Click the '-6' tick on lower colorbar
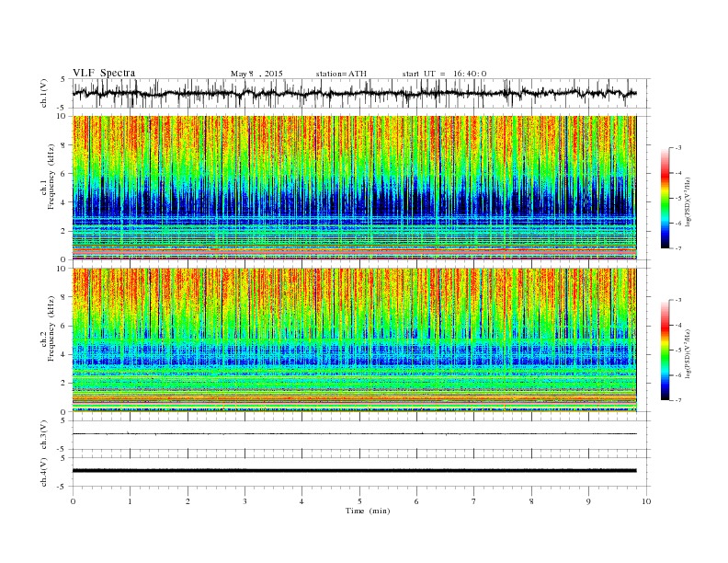Viewport: 728px width, 563px height. [x=677, y=375]
